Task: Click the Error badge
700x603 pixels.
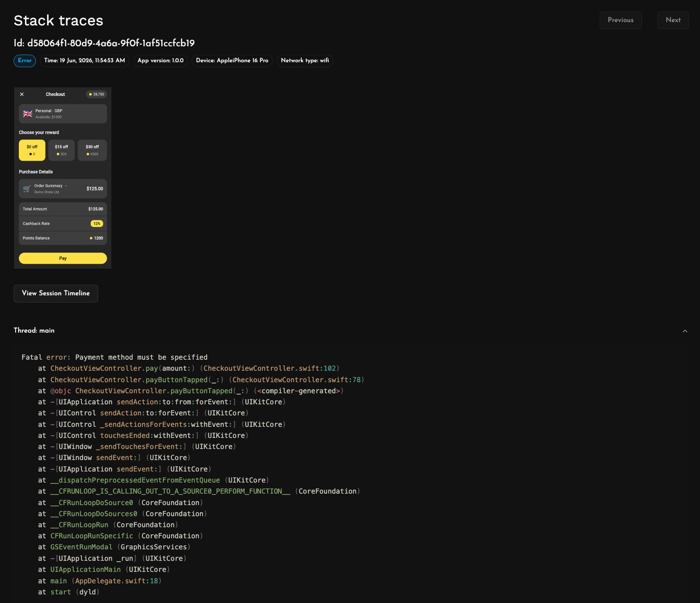Action: [x=25, y=61]
